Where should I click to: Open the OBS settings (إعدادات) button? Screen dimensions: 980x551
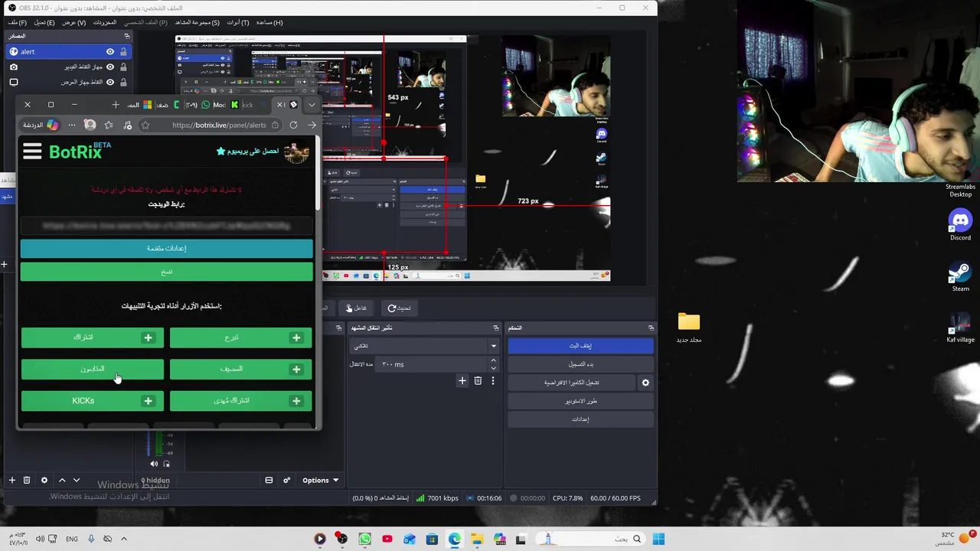(x=580, y=419)
